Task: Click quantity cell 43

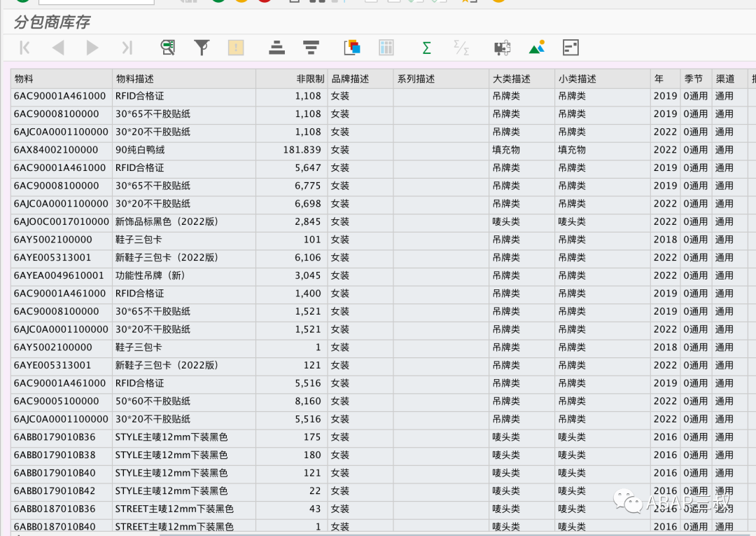Action: coord(292,509)
